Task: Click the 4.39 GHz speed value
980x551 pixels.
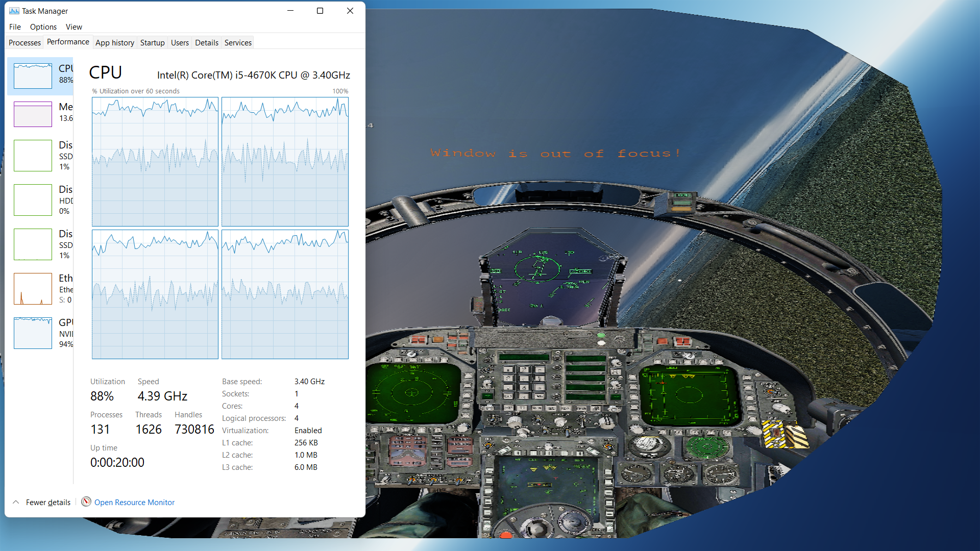Action: [x=162, y=396]
